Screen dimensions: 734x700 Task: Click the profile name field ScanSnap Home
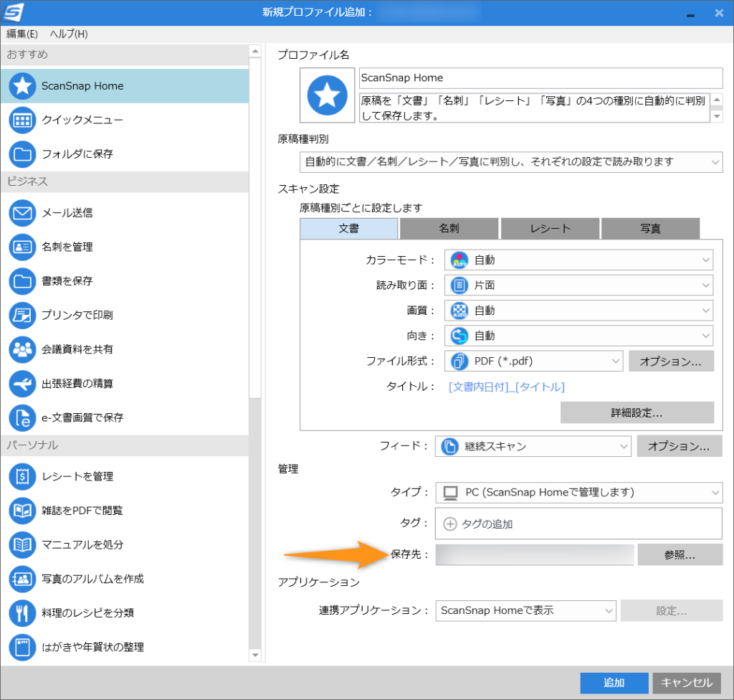(x=540, y=77)
